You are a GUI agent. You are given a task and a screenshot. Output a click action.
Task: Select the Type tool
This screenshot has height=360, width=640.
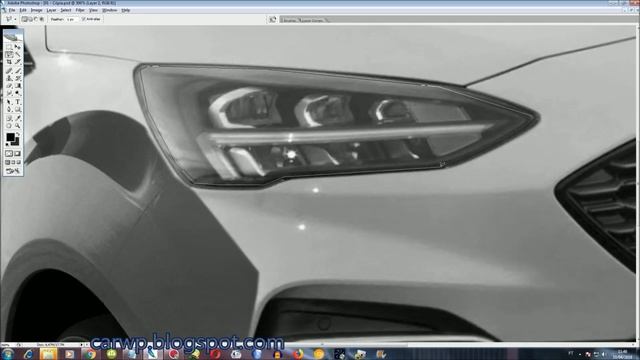(18, 101)
